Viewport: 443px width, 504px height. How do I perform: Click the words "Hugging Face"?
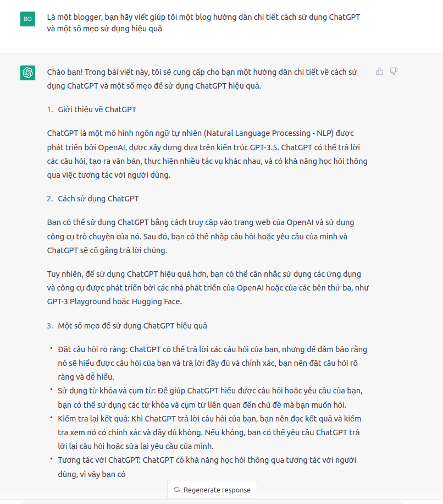pos(159,302)
